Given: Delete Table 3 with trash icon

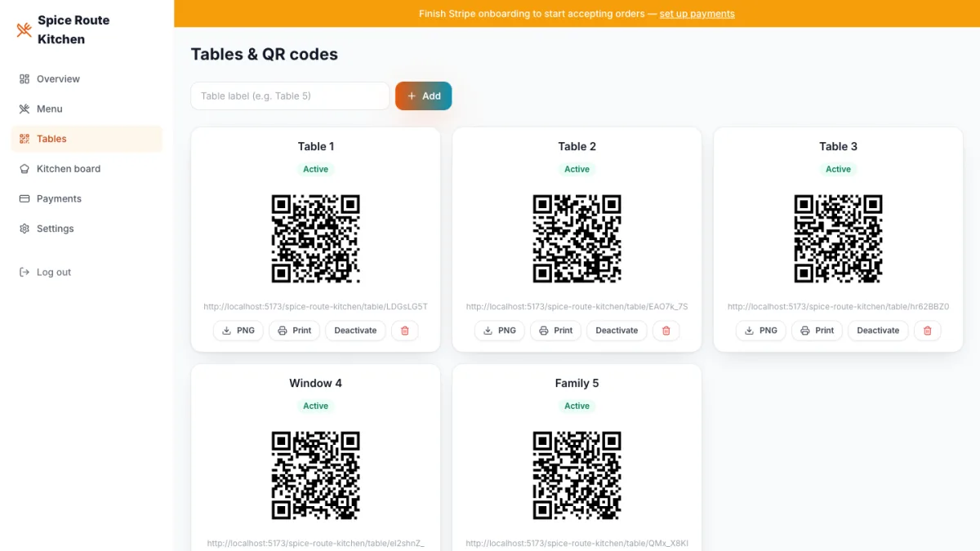Looking at the screenshot, I should point(928,331).
